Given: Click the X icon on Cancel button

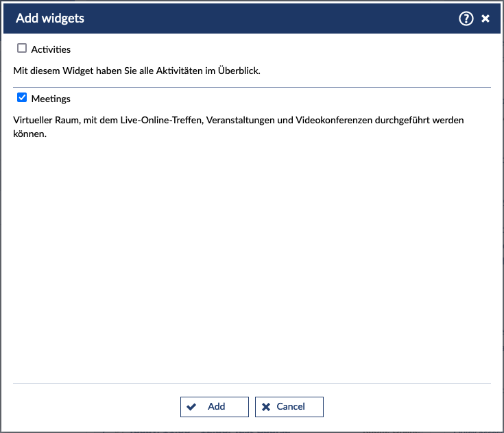Looking at the screenshot, I should [266, 406].
